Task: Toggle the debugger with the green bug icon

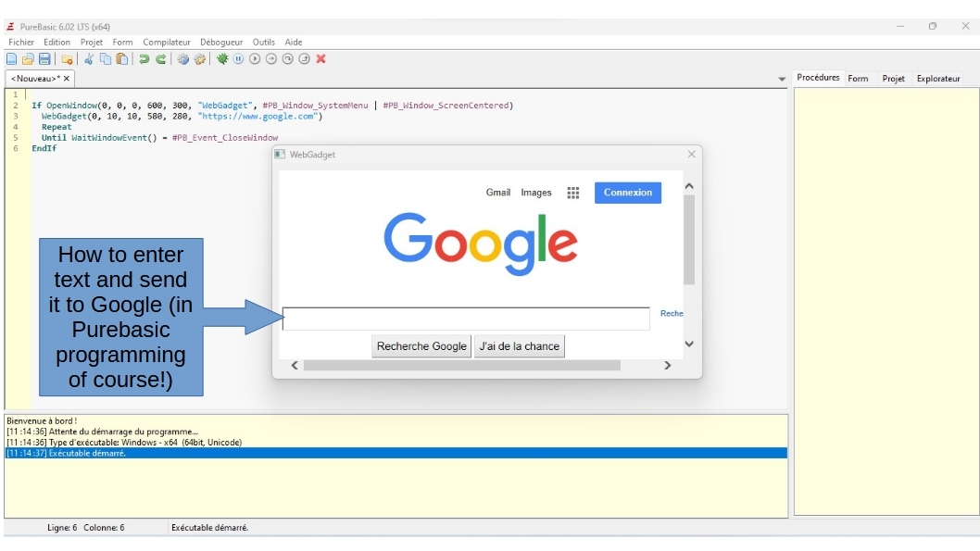Action: tap(222, 58)
